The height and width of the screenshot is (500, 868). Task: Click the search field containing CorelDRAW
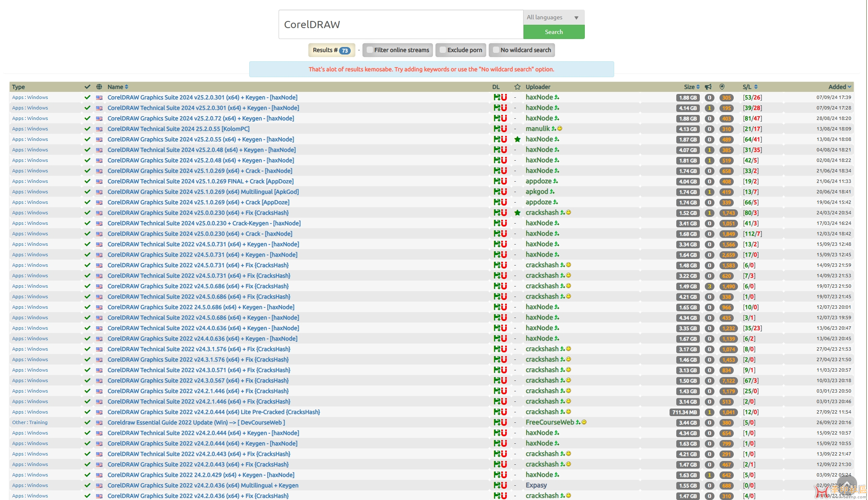tap(401, 24)
